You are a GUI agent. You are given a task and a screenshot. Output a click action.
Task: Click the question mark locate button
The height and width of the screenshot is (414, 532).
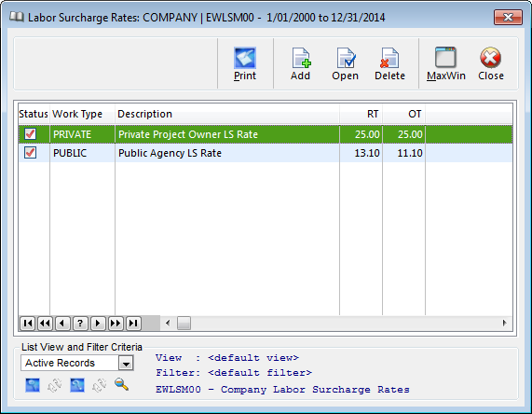pyautogui.click(x=80, y=323)
